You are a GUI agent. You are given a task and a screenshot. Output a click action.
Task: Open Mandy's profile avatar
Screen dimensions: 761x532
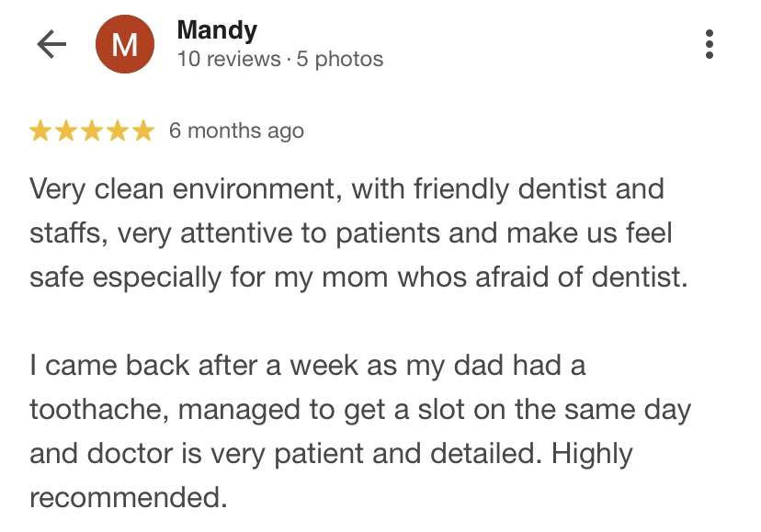click(124, 45)
